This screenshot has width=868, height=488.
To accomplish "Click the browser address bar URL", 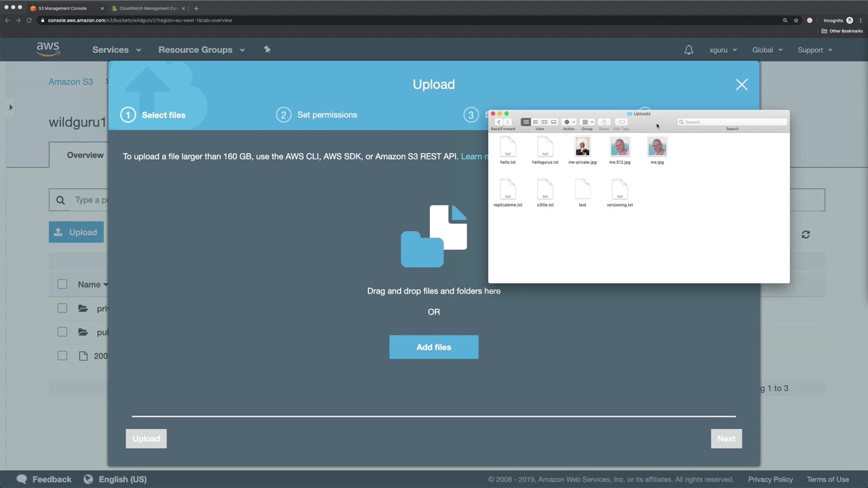I will (140, 20).
